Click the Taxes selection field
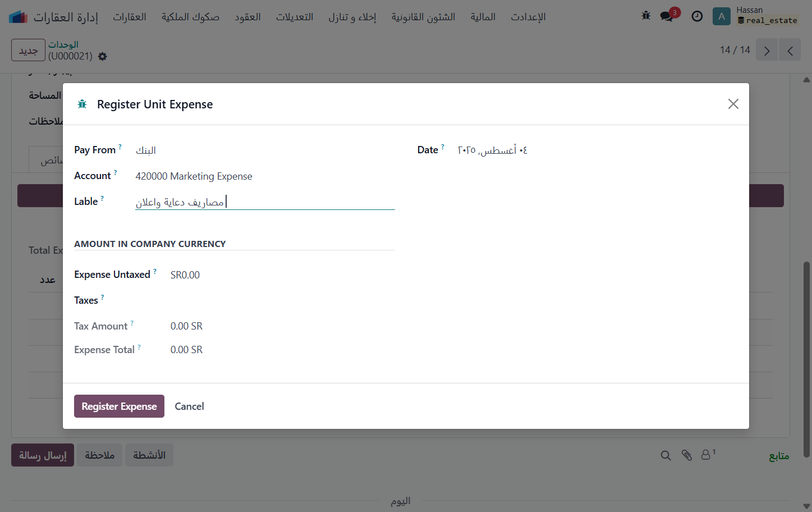The height and width of the screenshot is (512, 812). click(x=282, y=300)
